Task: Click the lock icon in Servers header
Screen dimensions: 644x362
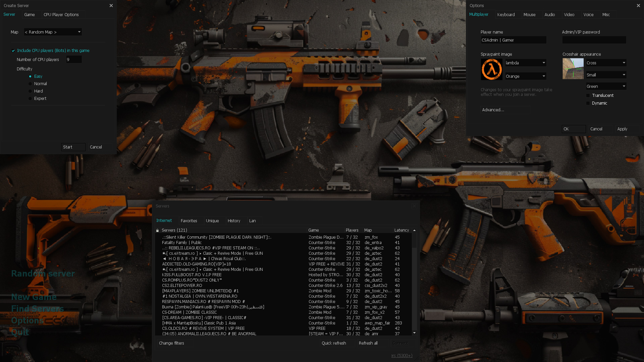Action: [157, 230]
